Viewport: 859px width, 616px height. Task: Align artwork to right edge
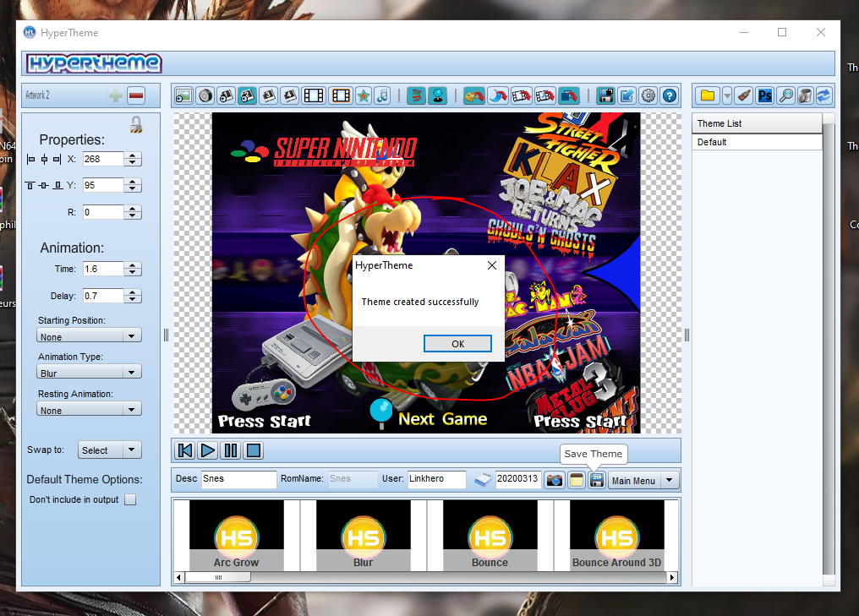tap(57, 160)
